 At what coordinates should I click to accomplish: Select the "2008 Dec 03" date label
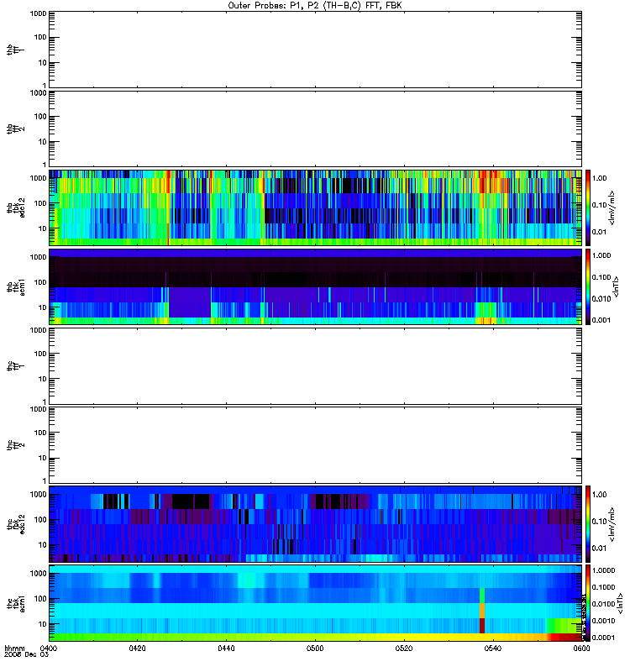coord(27,654)
